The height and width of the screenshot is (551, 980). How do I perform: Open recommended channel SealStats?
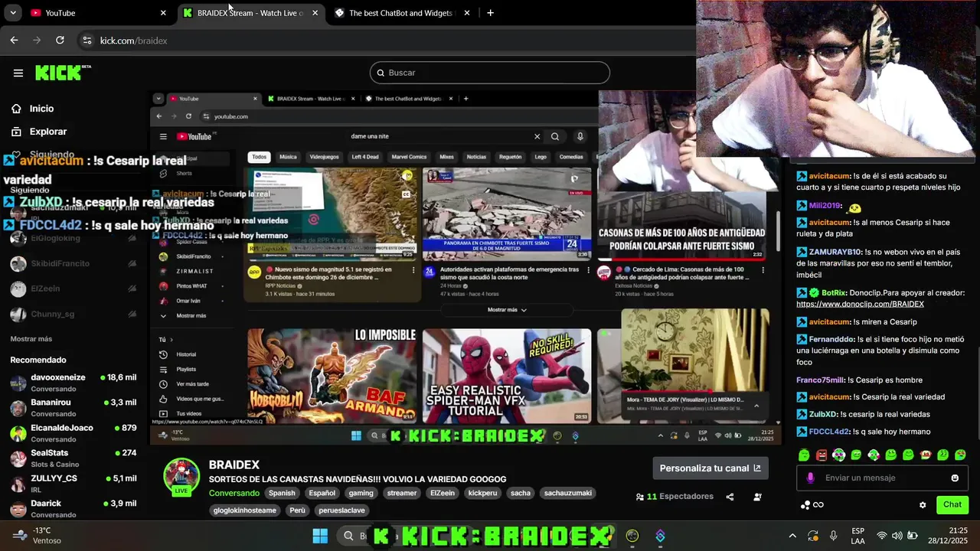(73, 458)
